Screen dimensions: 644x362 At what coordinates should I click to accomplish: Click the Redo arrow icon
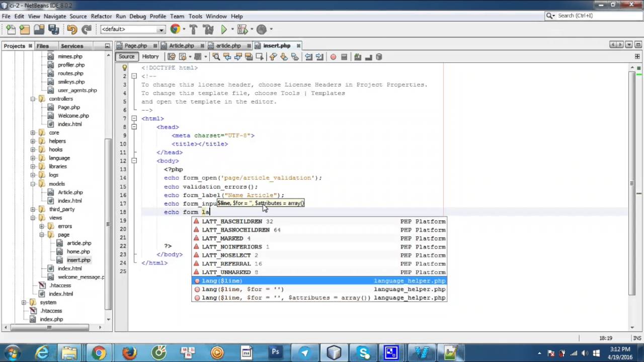pos(87,30)
